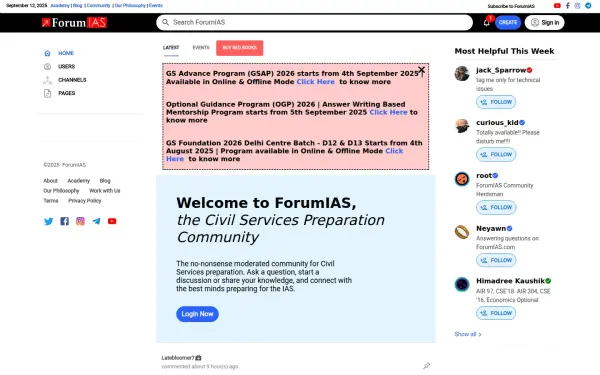
Task: Open curious_kid profile name
Action: pos(497,122)
